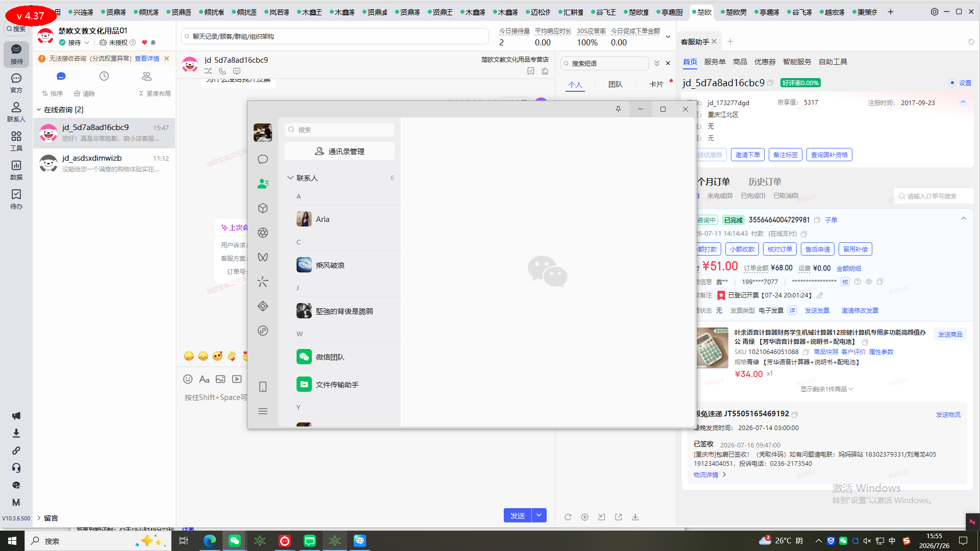980x551 pixels.
Task: Click 搜索短语 input field
Action: (605, 63)
